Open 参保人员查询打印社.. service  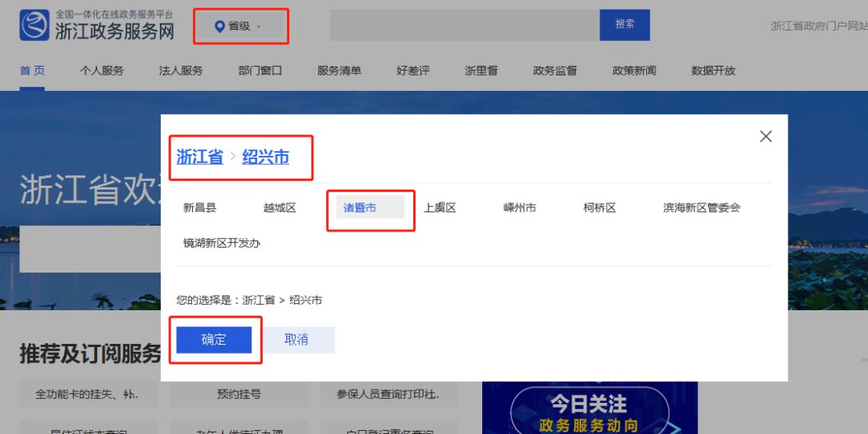(x=389, y=394)
